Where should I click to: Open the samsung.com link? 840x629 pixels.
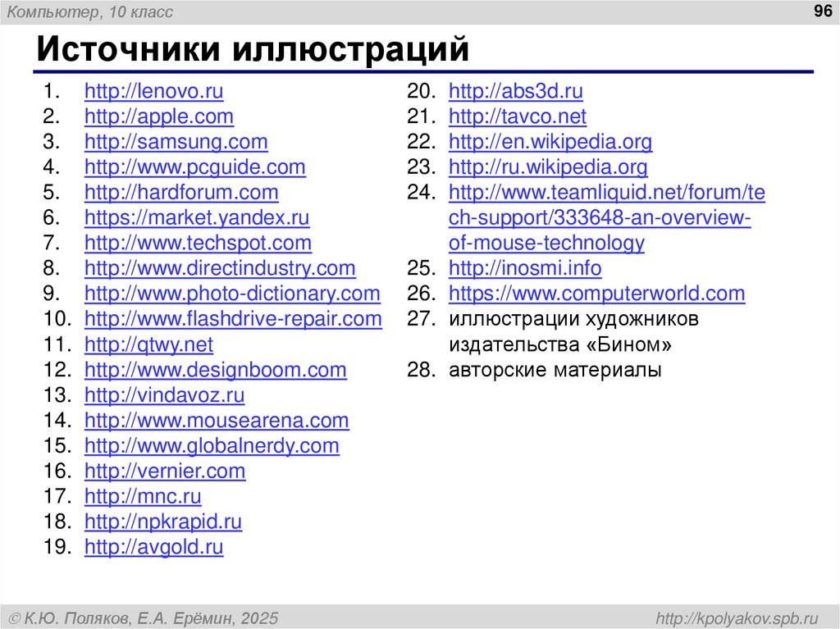(176, 142)
